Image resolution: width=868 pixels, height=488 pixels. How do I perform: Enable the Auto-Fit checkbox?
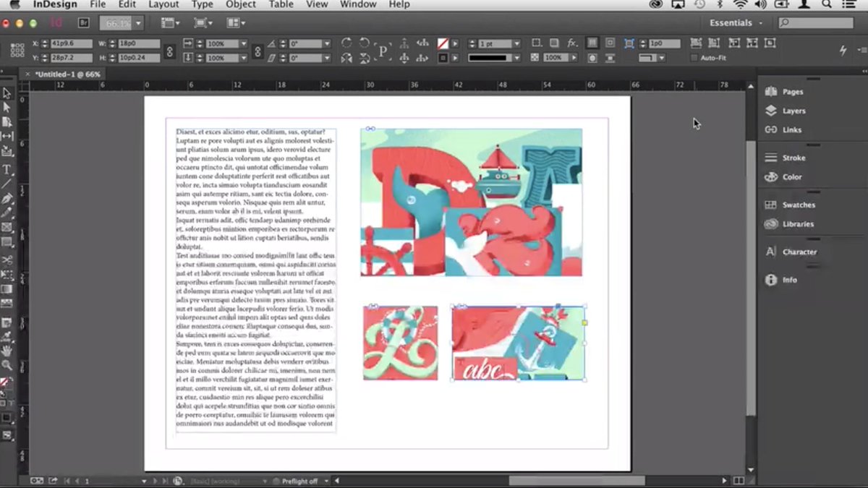(x=694, y=58)
